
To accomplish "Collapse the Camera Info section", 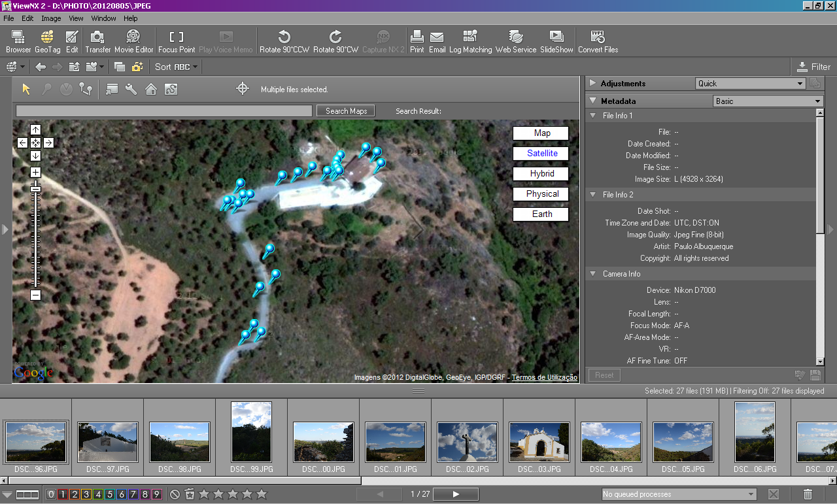I will click(x=592, y=274).
